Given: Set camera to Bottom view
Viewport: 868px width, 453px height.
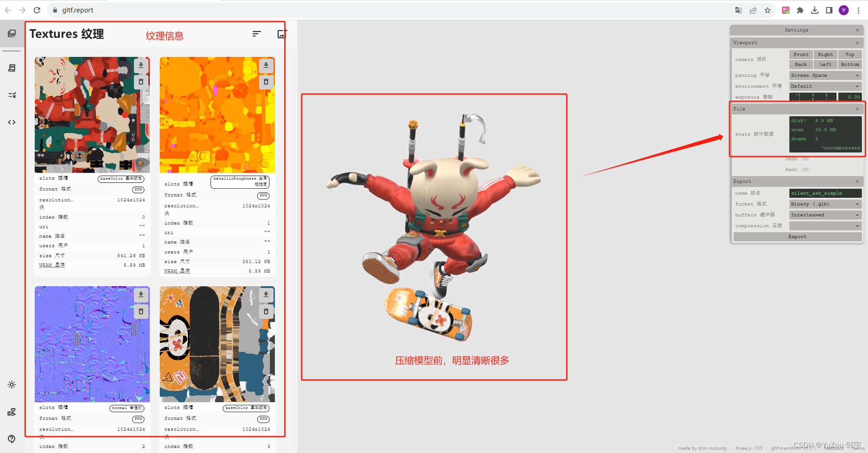Looking at the screenshot, I should (x=850, y=65).
